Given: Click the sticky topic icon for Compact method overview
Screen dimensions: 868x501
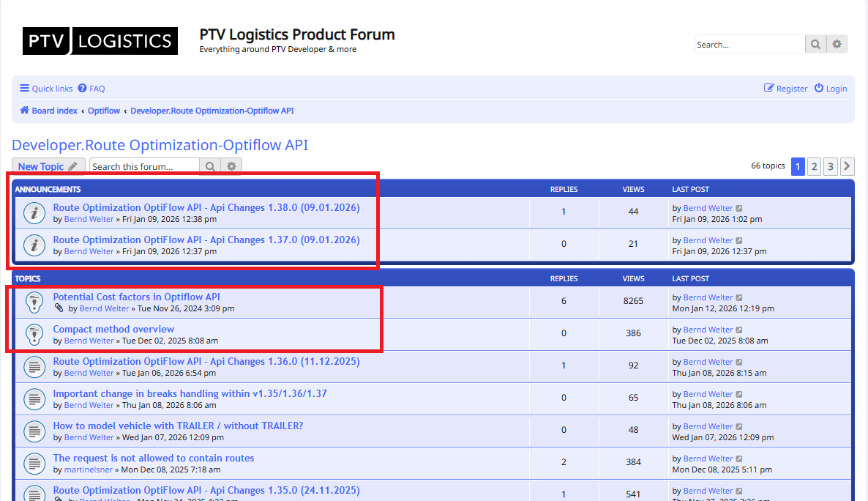Looking at the screenshot, I should click(34, 335).
